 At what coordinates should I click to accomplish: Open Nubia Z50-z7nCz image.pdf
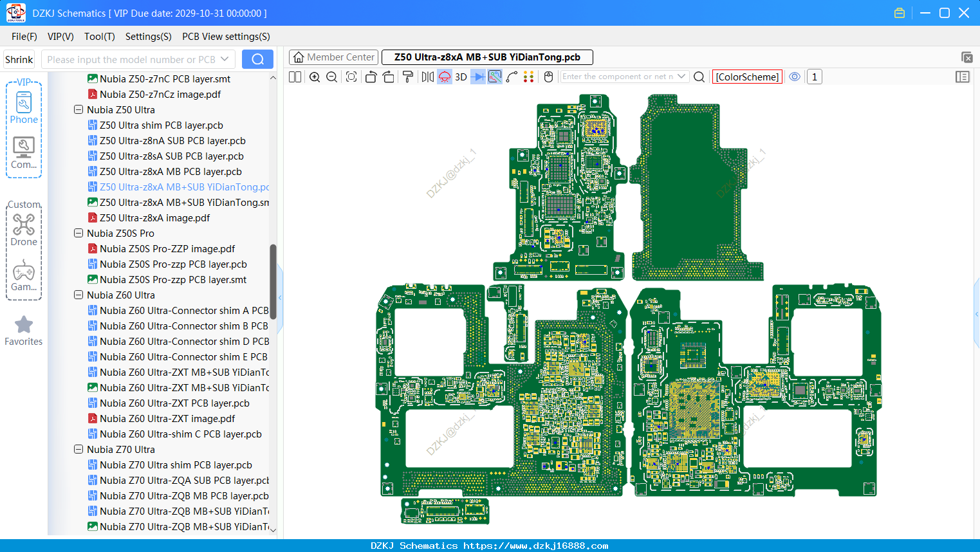(154, 95)
